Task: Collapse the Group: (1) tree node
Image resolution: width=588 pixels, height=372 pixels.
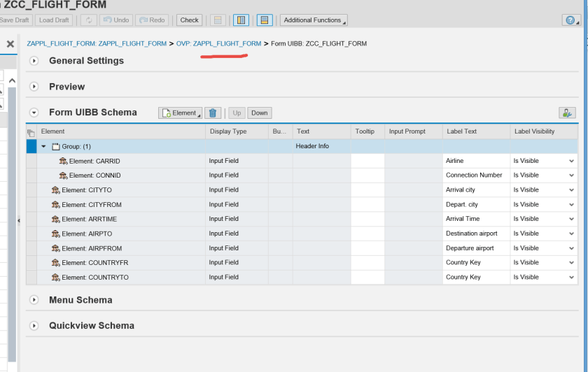Action: [44, 146]
